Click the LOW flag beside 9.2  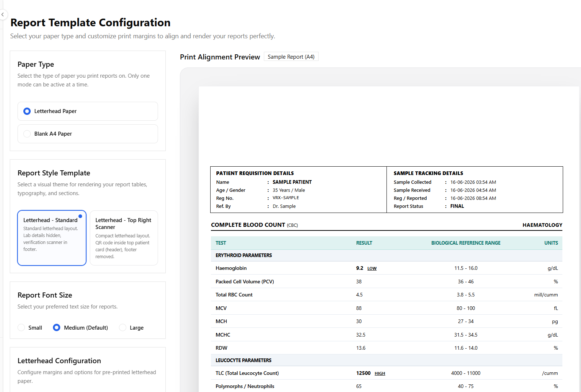[x=372, y=268]
